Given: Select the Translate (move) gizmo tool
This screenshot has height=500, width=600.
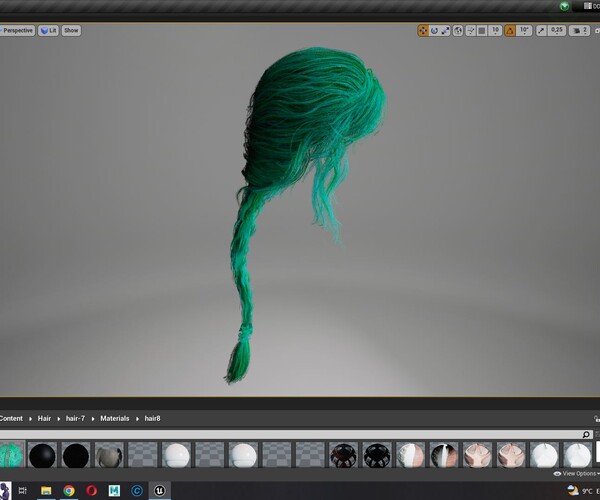Looking at the screenshot, I should pos(423,31).
